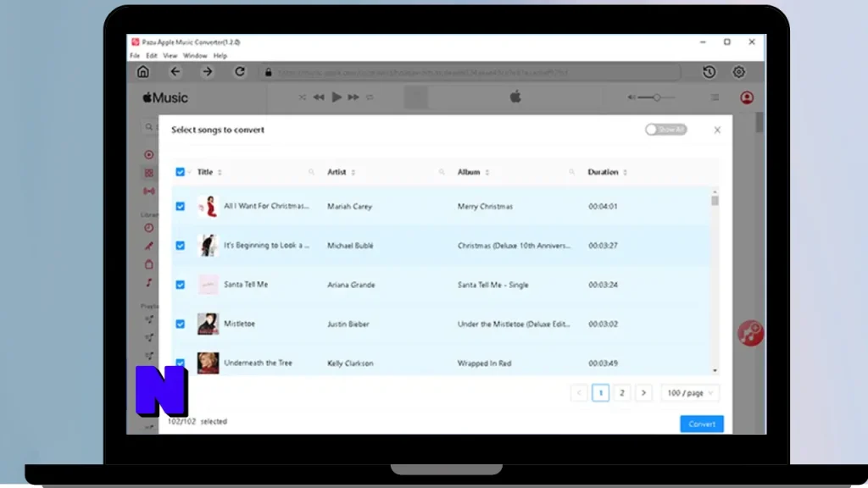
Task: Open the conversion history
Action: [x=709, y=72]
